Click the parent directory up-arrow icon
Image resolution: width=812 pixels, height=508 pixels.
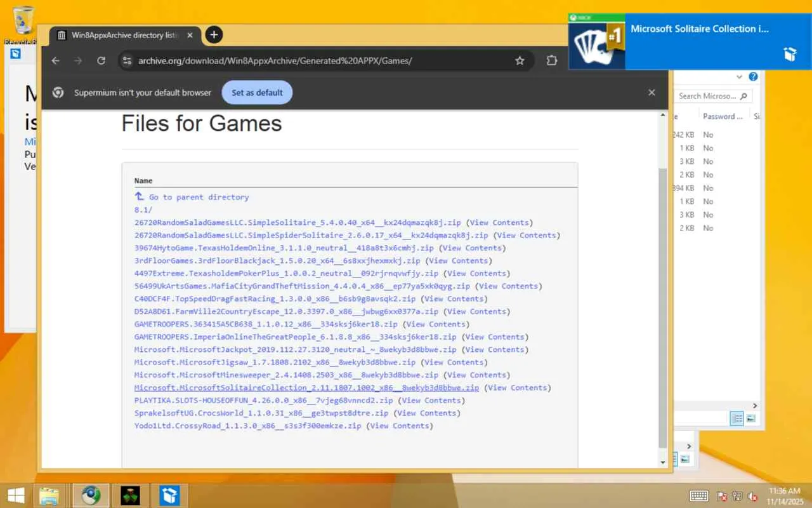140,197
